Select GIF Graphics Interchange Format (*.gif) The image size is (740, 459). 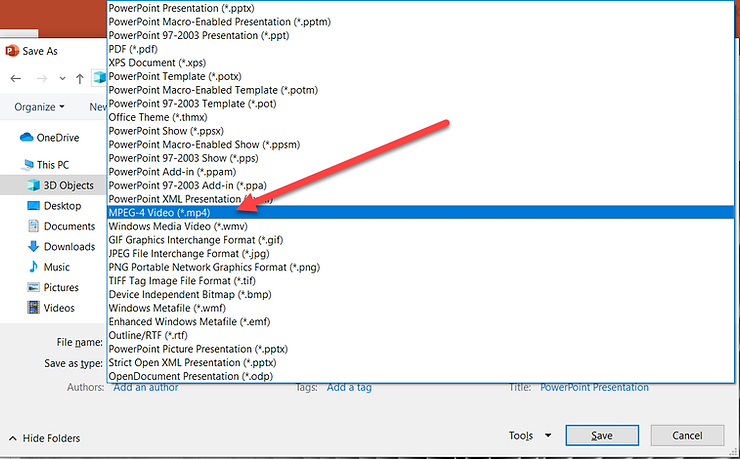tap(420, 240)
